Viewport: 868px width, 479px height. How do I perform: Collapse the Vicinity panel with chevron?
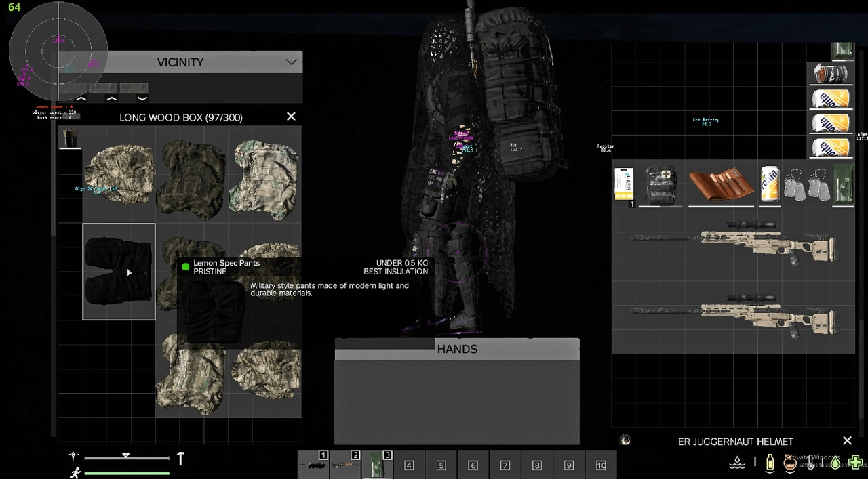pyautogui.click(x=292, y=62)
